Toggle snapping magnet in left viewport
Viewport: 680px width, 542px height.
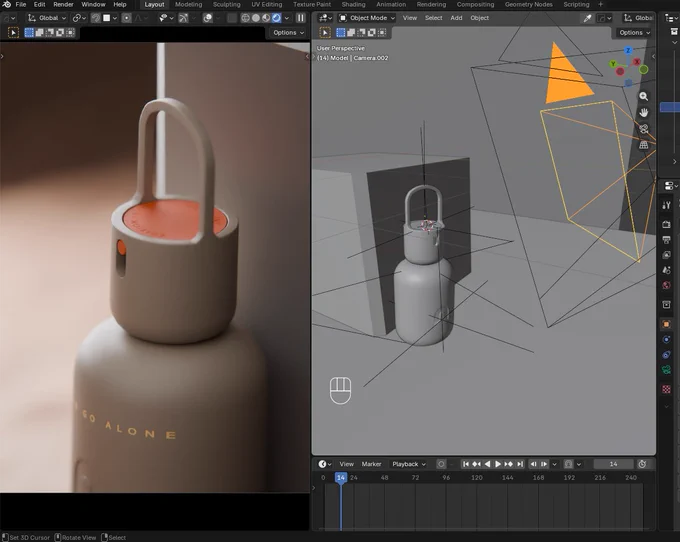[96, 18]
